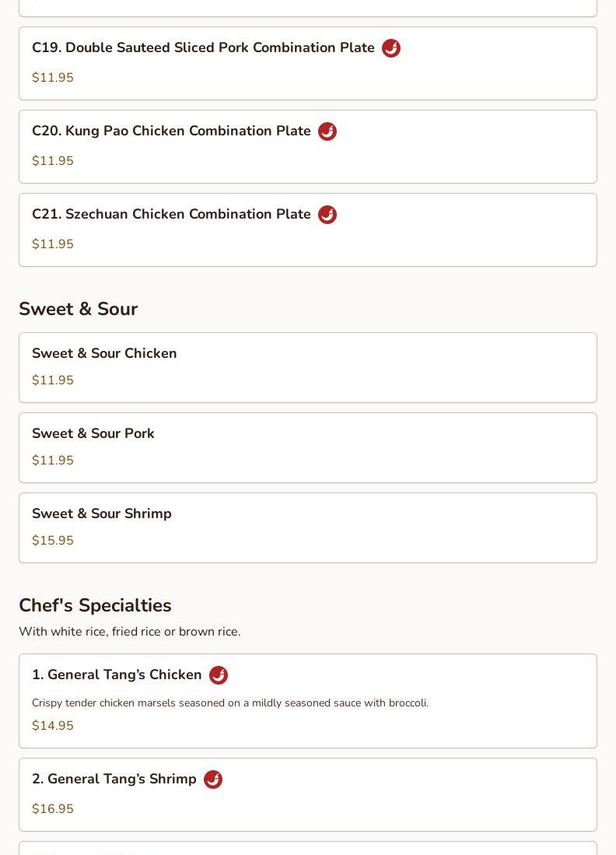Click the General Tang's Chicken description text
The image size is (616, 855).
230,703
